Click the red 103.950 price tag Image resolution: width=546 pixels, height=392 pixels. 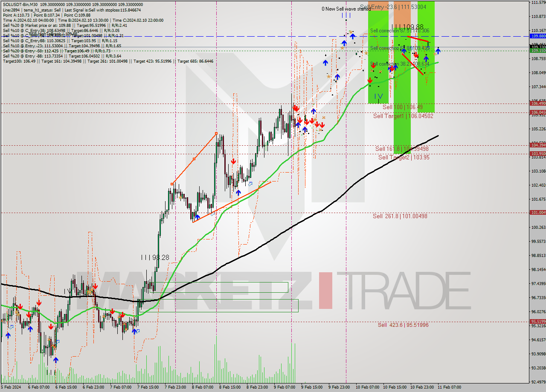pos(537,153)
